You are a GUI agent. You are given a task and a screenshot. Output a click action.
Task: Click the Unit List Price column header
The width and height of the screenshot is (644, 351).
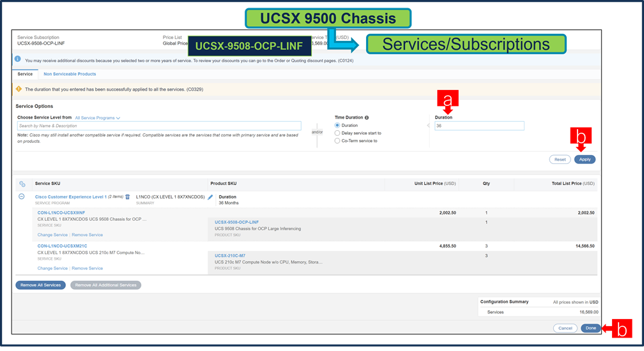pyautogui.click(x=435, y=184)
